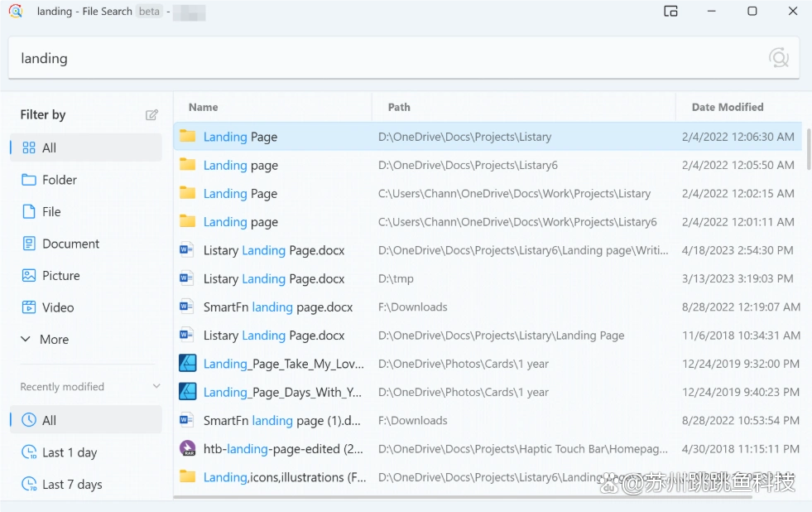Click the date 11/6/2018 10:34:31 AM
812x512 pixels.
click(741, 336)
